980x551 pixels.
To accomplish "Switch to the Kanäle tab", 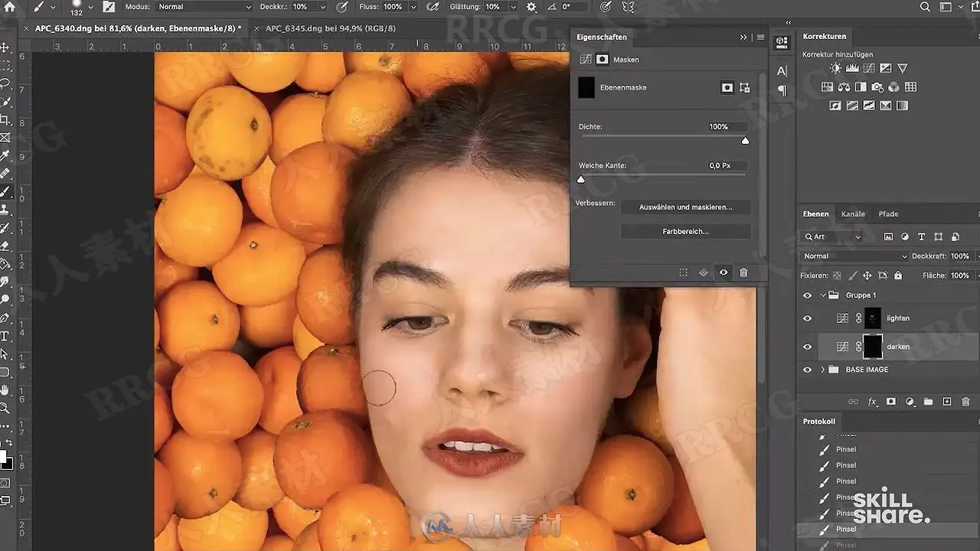I will (x=853, y=214).
